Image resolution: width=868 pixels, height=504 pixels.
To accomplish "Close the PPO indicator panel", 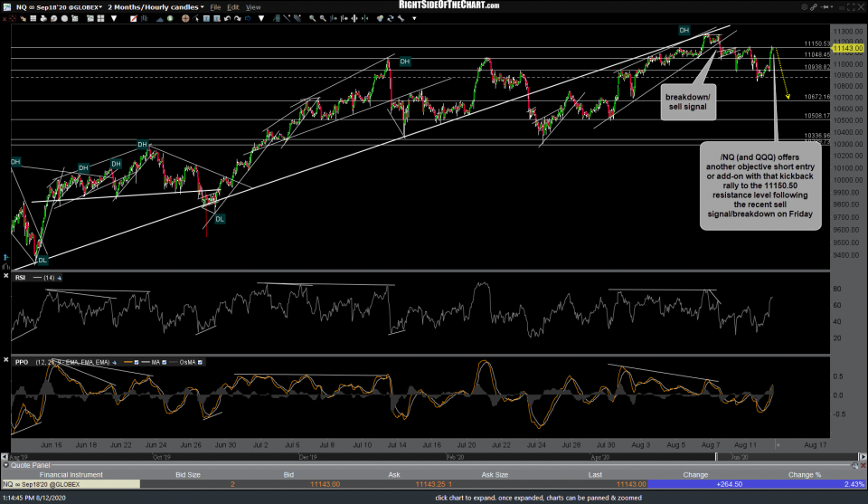I will [5, 360].
